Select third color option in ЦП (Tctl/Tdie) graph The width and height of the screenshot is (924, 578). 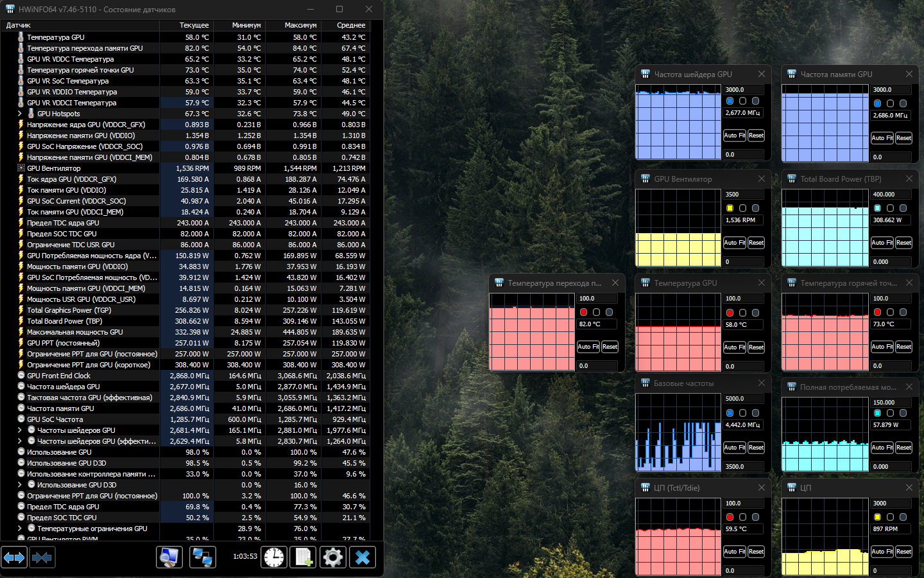[755, 517]
